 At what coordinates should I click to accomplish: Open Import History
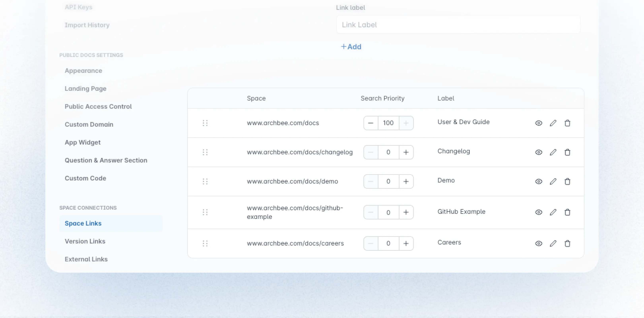[87, 25]
